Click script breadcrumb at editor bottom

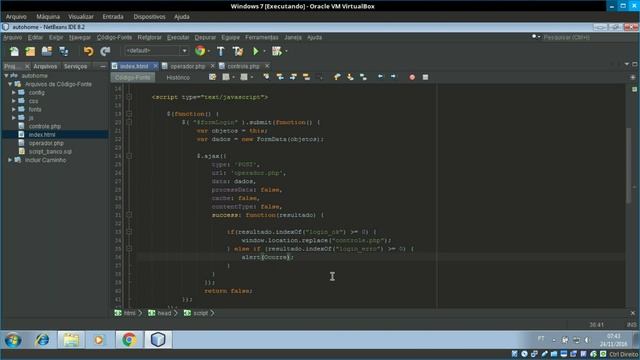tap(199, 313)
